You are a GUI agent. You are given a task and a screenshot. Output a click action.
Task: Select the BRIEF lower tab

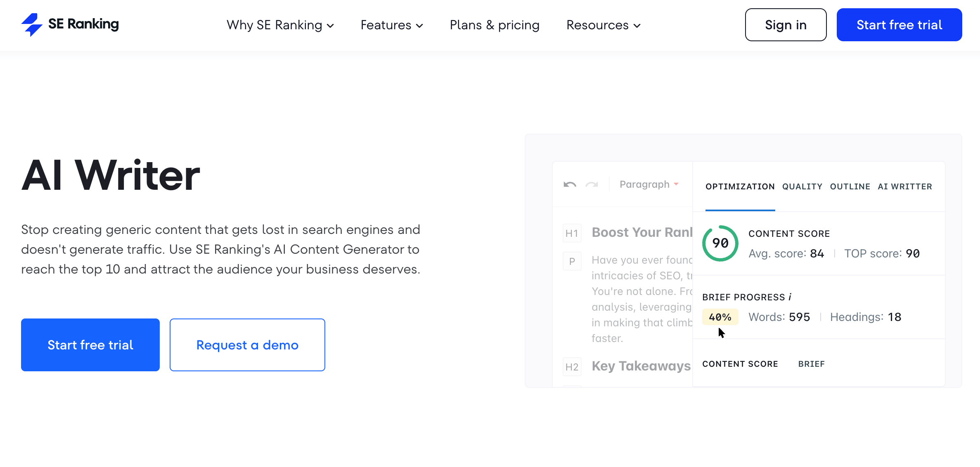click(x=811, y=364)
